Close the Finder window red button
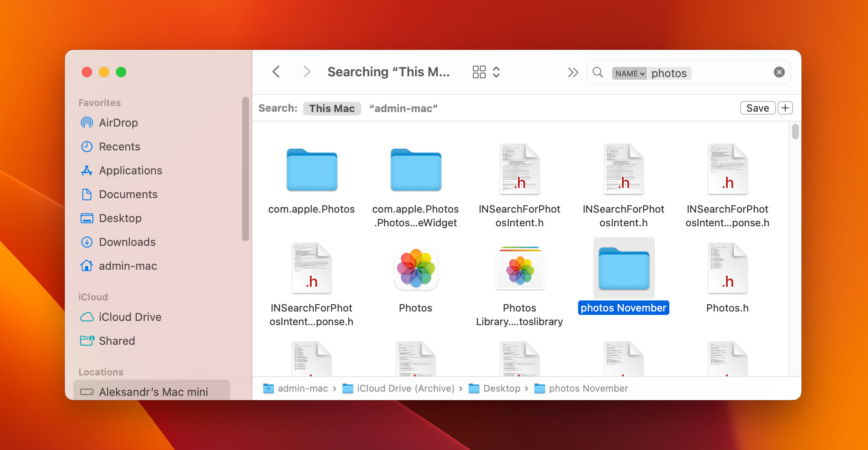Screen dimensions: 868x450 coord(87,72)
